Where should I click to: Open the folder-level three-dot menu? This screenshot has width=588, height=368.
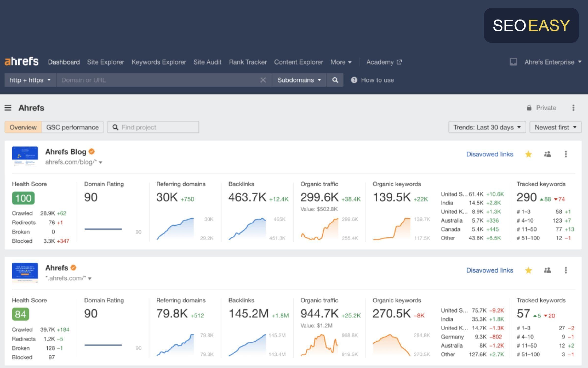click(x=573, y=108)
